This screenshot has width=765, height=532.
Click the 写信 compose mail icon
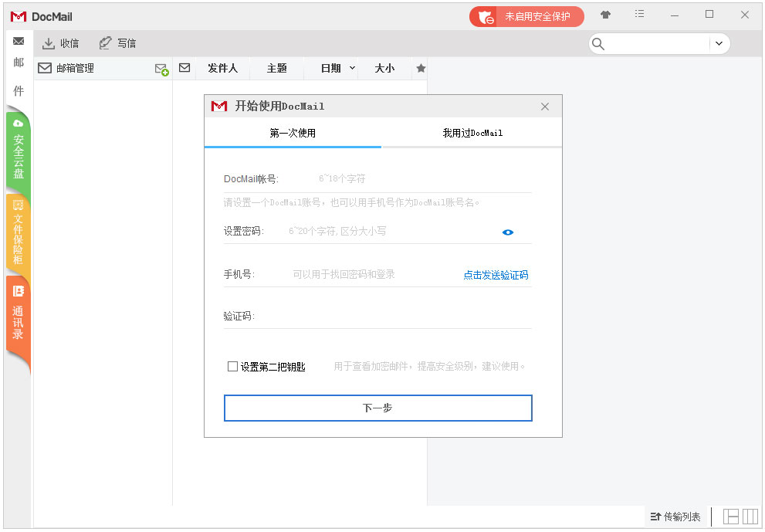click(x=106, y=43)
